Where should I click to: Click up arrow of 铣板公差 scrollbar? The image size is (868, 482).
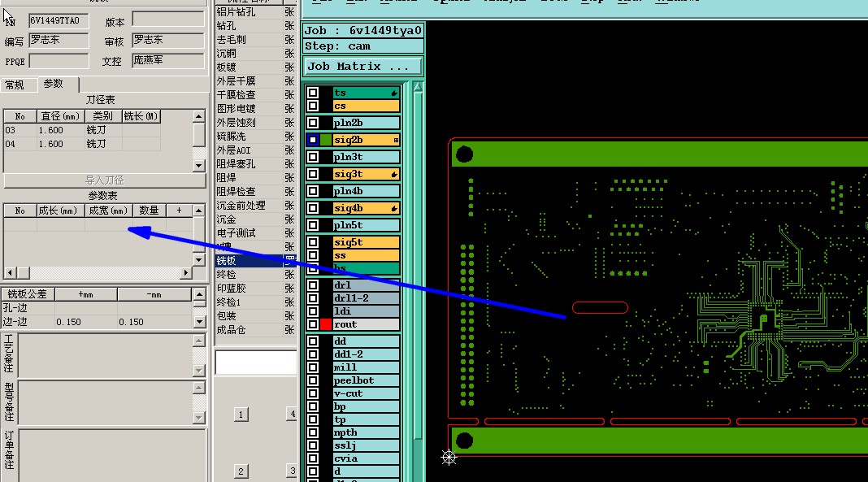coord(199,294)
